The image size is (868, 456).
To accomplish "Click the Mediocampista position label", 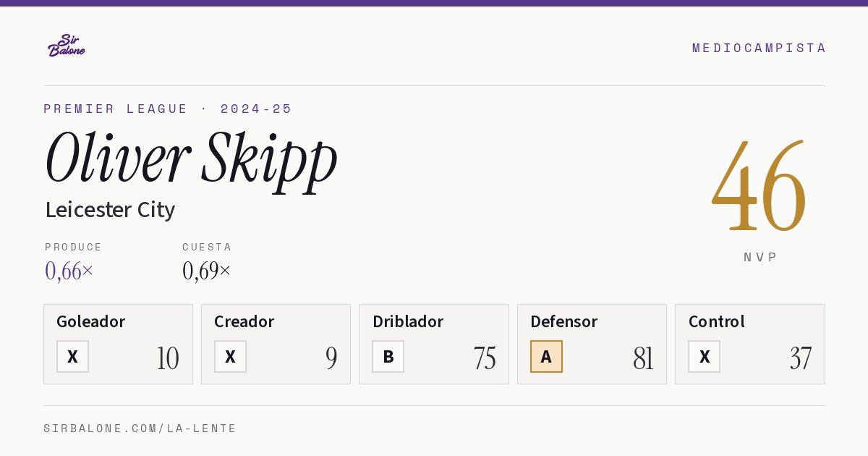I will coord(759,48).
